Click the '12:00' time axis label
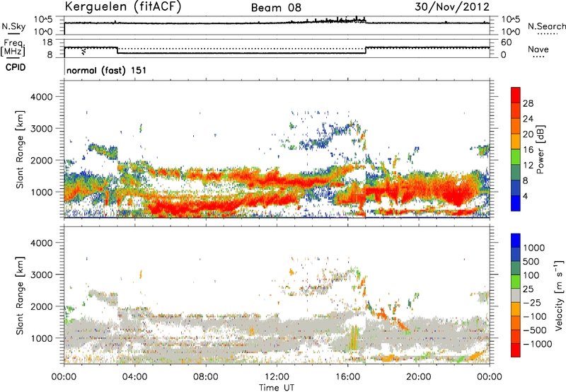566x392 pixels. [277, 377]
